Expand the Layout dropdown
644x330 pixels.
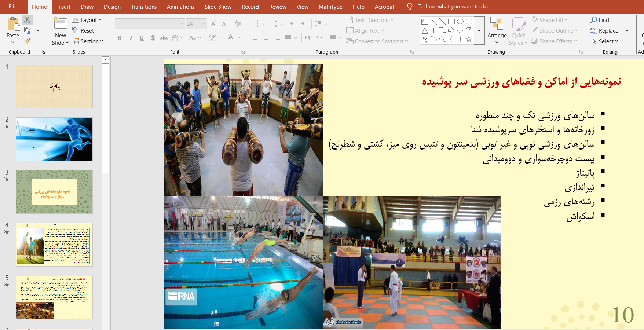[87, 20]
